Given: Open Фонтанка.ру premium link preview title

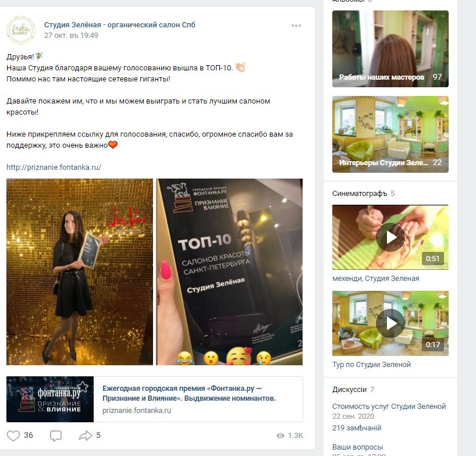Looking at the screenshot, I should click(189, 393).
